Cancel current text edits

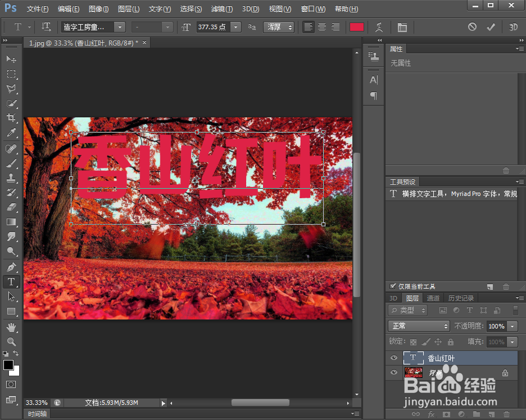coord(472,27)
